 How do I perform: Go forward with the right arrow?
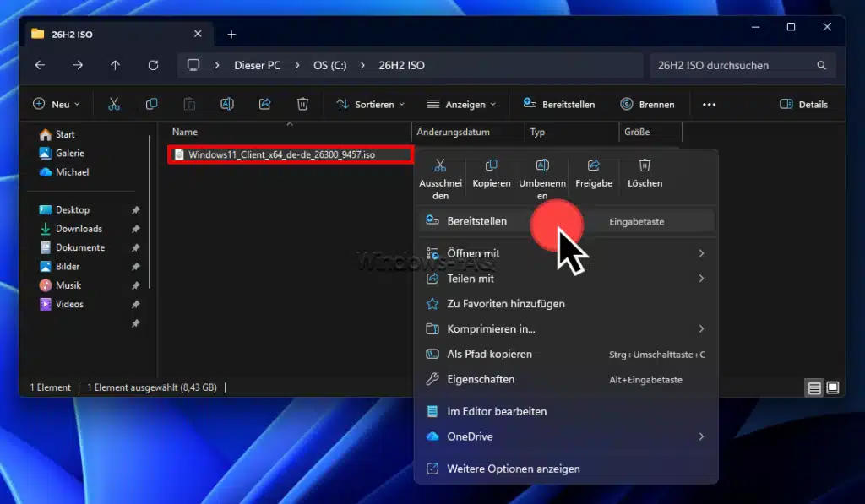pos(78,65)
